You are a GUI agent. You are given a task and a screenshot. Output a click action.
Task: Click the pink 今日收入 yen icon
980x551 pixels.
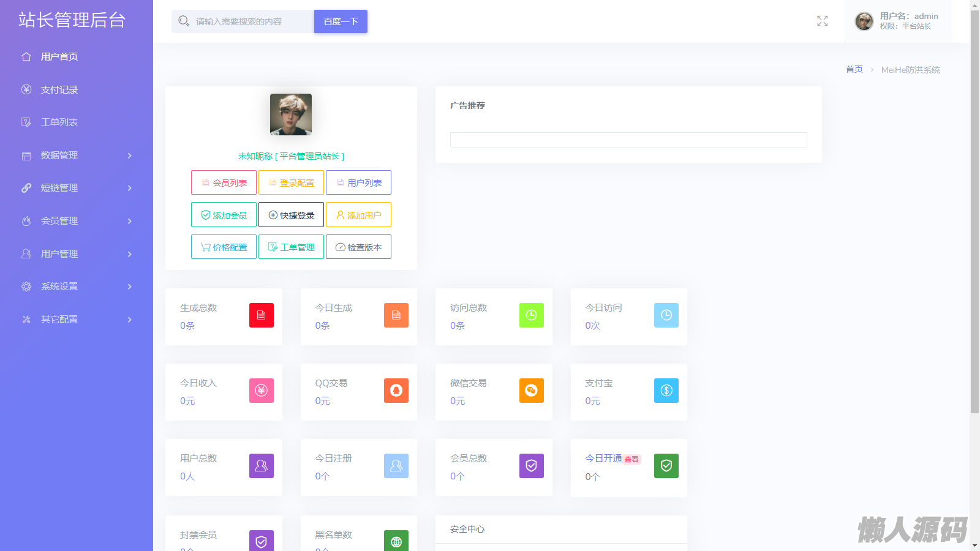point(262,391)
